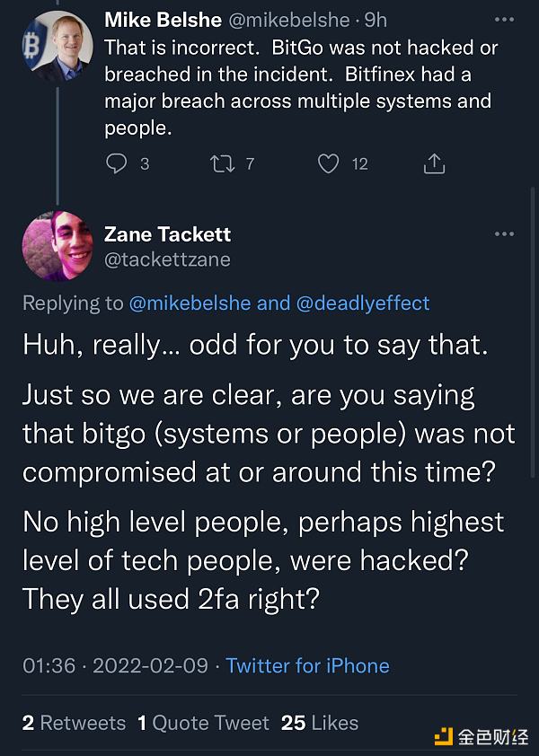The height and width of the screenshot is (756, 539).
Task: Open Zane Tackett's display name
Action: coord(167,234)
